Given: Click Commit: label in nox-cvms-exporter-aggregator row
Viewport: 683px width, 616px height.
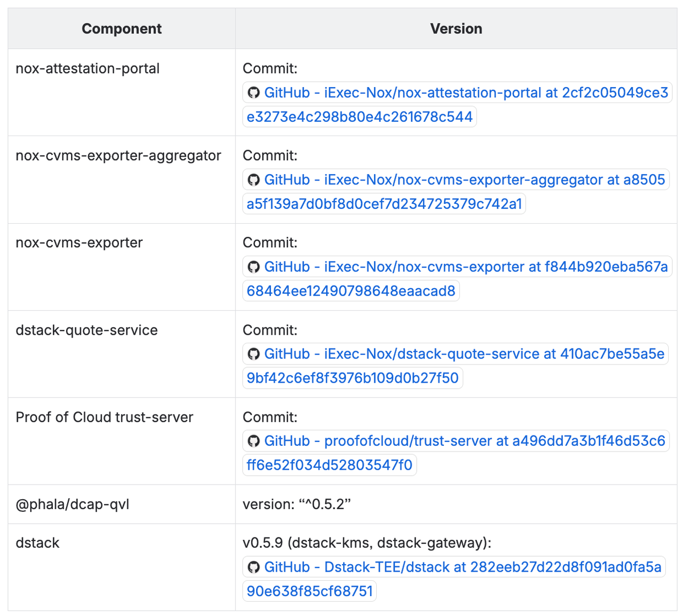Looking at the screenshot, I should point(270,155).
